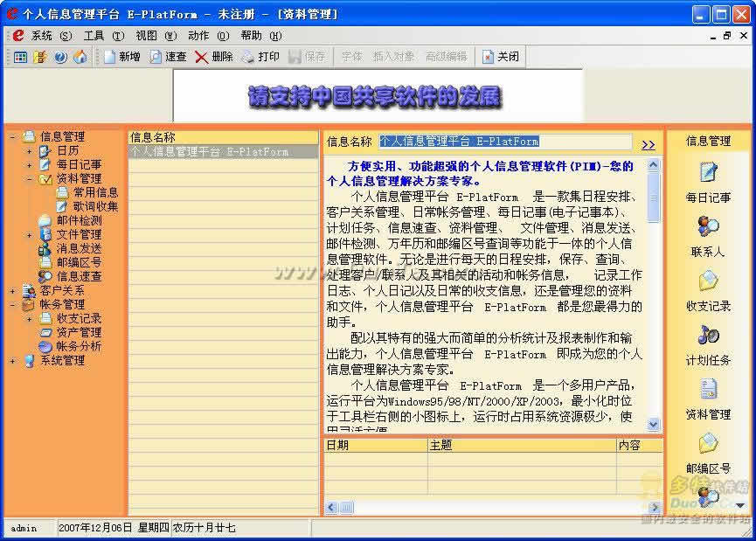Click the 删除 (delete) toolbar button

(214, 57)
